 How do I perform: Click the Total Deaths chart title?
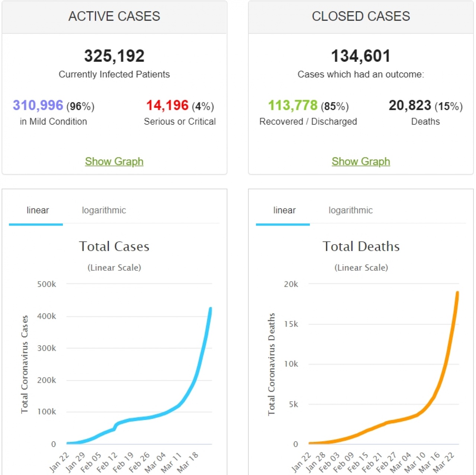click(361, 246)
